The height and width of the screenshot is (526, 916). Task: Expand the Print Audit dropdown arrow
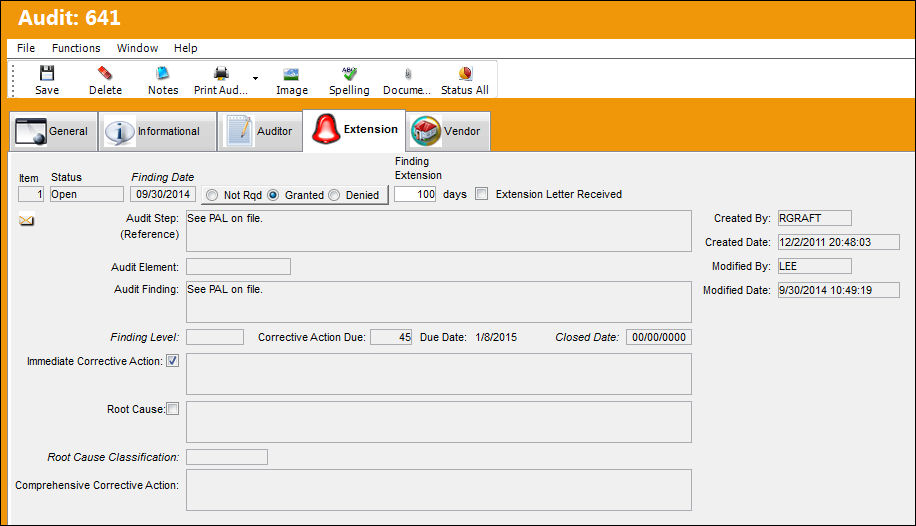[x=255, y=78]
